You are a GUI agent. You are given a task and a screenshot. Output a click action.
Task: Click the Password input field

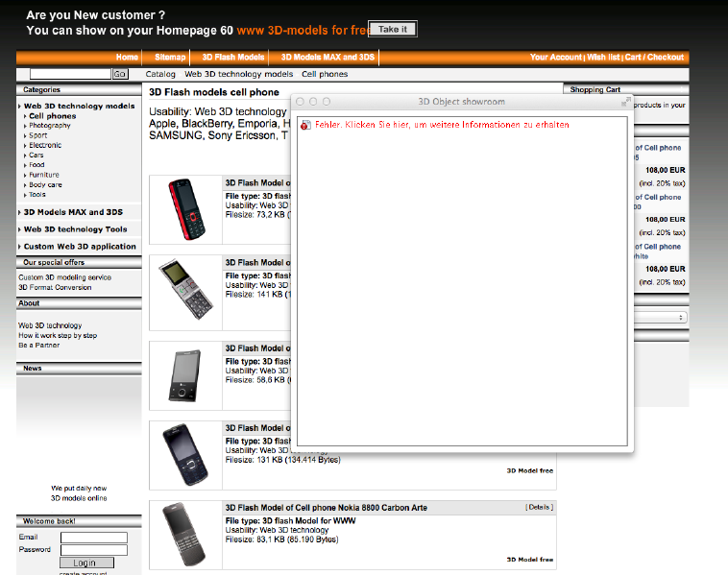94,550
